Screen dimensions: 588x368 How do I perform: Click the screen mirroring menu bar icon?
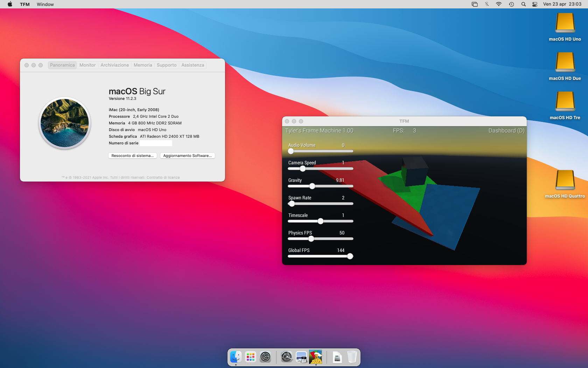click(x=475, y=4)
